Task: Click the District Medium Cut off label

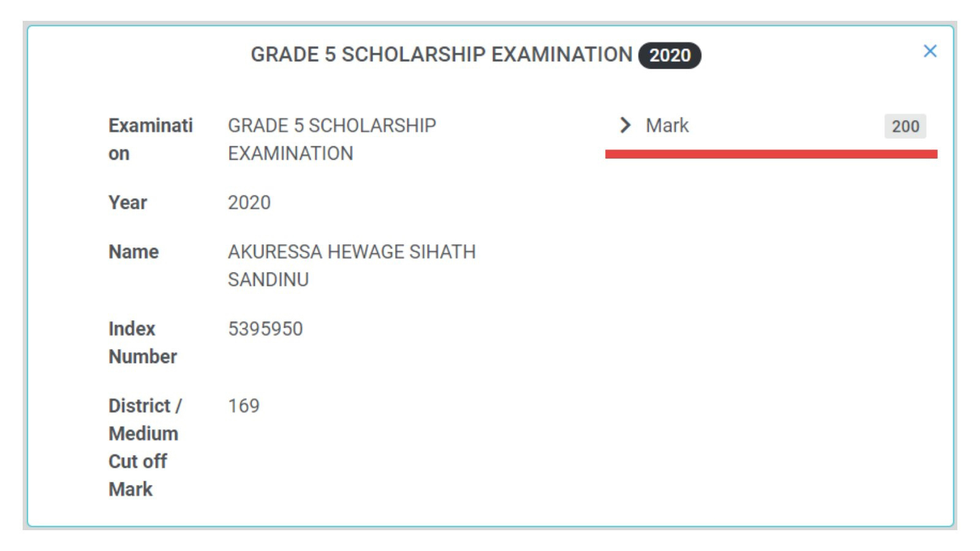Action: [x=145, y=448]
